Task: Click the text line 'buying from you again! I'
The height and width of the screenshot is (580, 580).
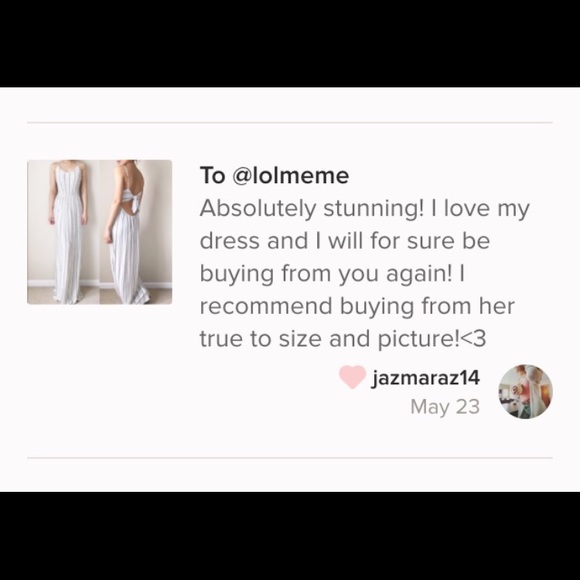Action: 332,274
